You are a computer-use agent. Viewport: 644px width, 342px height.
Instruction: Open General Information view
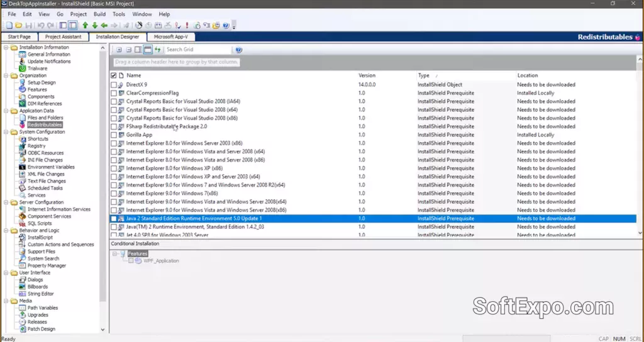coord(49,54)
